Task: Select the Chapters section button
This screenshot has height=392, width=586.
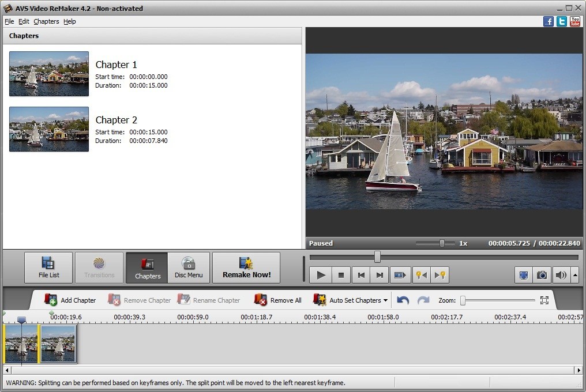Action: [x=147, y=267]
